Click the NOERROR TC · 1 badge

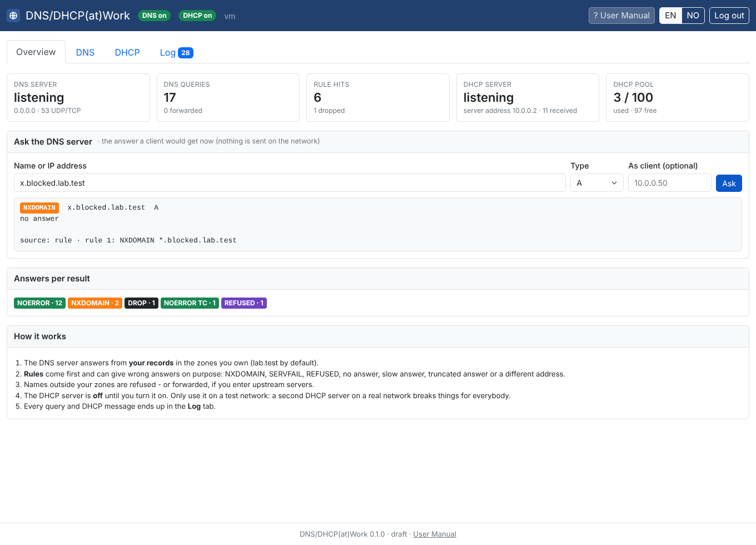pos(190,303)
